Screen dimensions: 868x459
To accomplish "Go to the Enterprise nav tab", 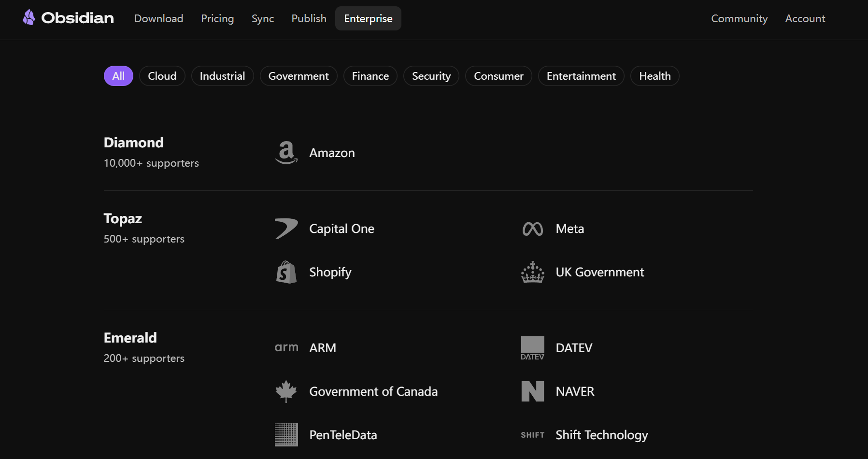I will 368,18.
